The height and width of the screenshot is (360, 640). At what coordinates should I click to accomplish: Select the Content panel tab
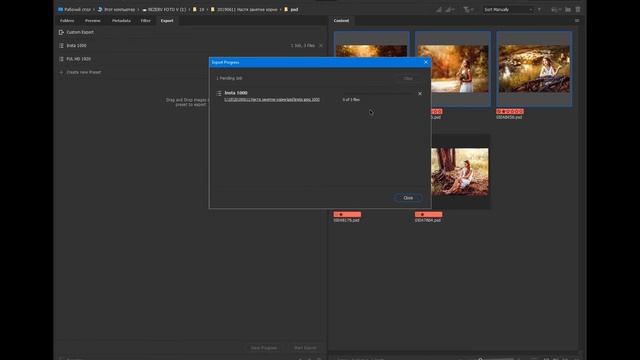(x=341, y=20)
